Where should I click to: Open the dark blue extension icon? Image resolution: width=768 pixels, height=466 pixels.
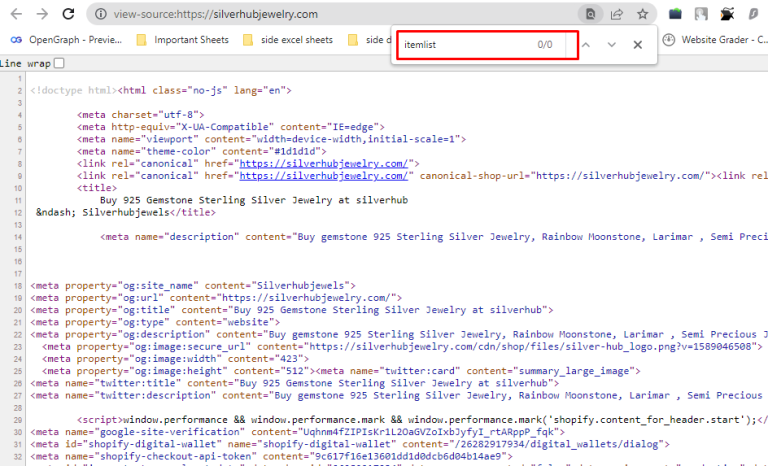675,14
